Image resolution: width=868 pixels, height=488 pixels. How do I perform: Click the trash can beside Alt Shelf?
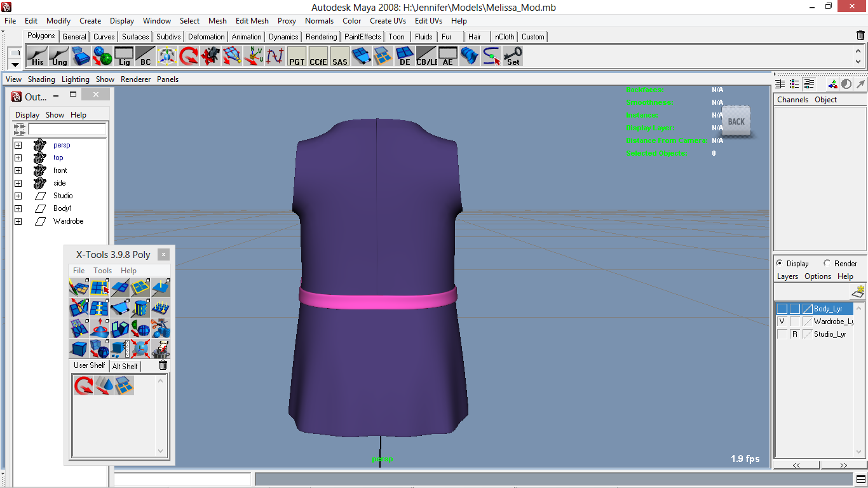point(163,365)
